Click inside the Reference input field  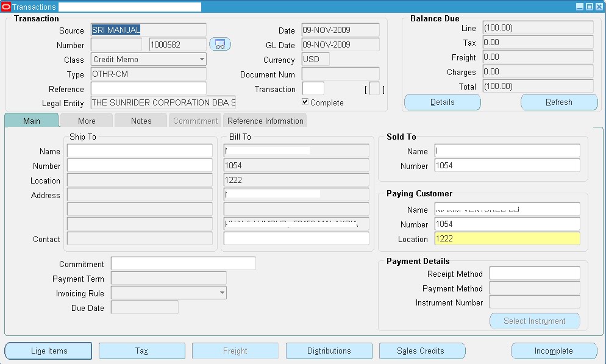click(148, 88)
